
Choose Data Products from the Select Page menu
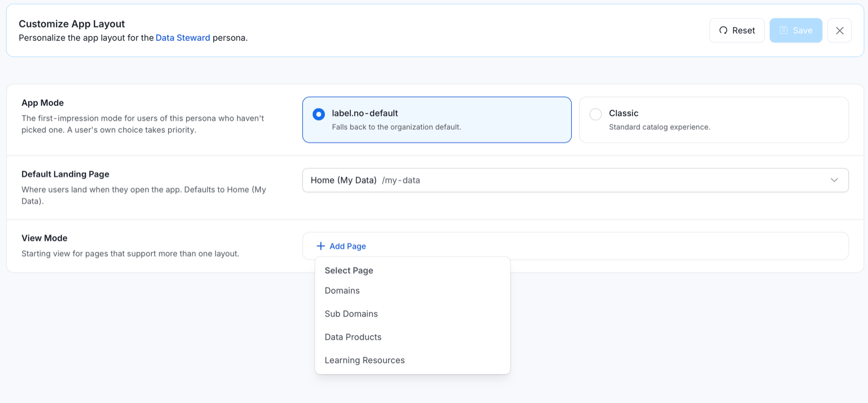[x=412, y=337]
